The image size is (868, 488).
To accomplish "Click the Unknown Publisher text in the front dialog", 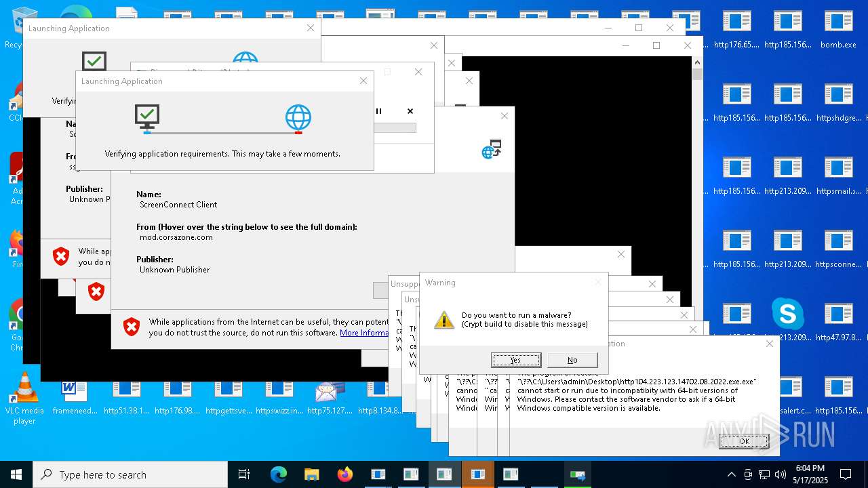I will (x=175, y=270).
